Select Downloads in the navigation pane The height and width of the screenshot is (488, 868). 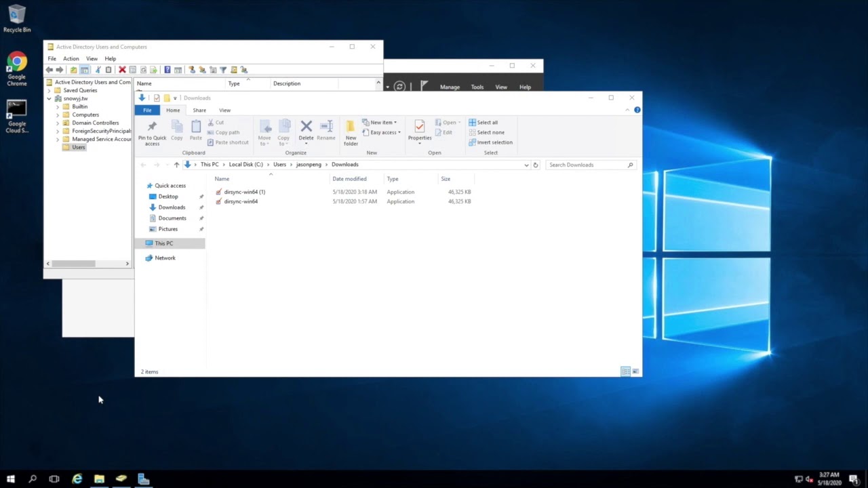pos(172,207)
